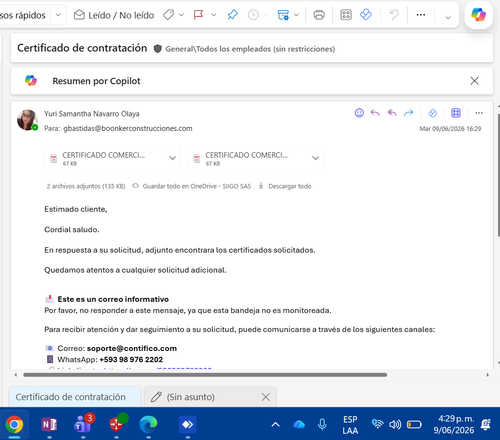Click the blue Viva diamond icon in the toolbar

[366, 15]
